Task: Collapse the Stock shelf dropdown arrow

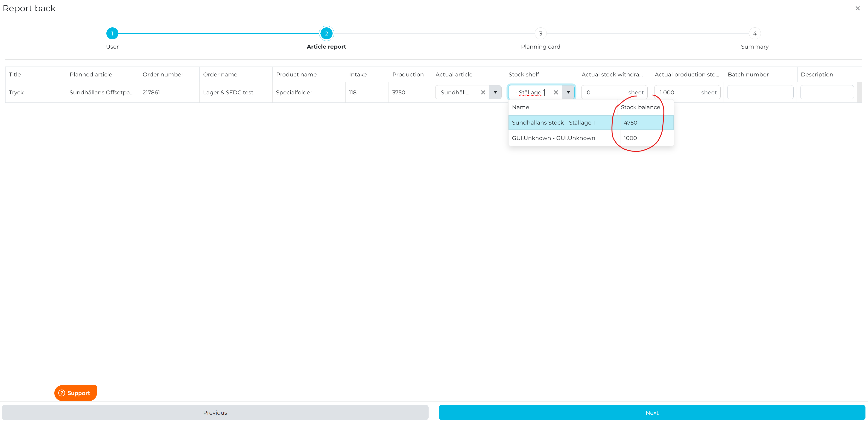Action: click(568, 92)
